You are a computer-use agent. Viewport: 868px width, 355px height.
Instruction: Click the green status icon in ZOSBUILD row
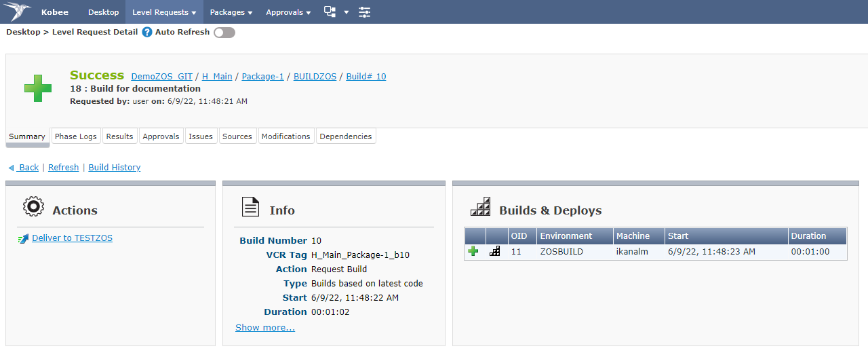pos(473,251)
